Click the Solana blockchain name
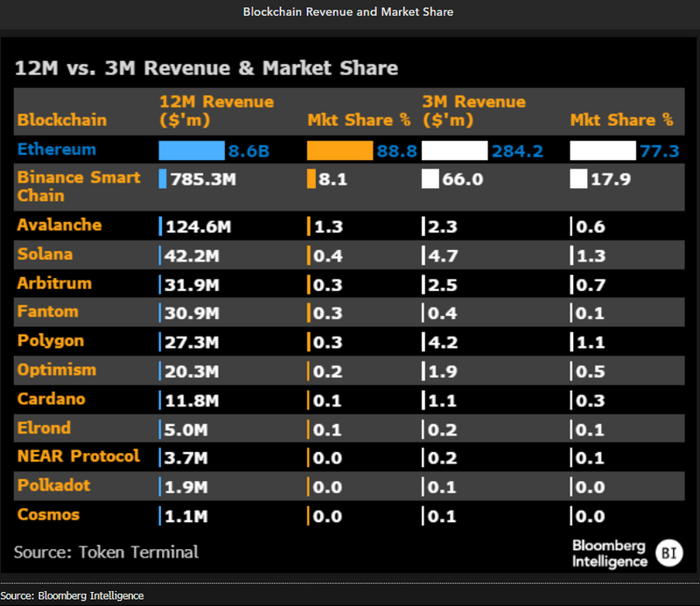This screenshot has height=606, width=700. [45, 254]
